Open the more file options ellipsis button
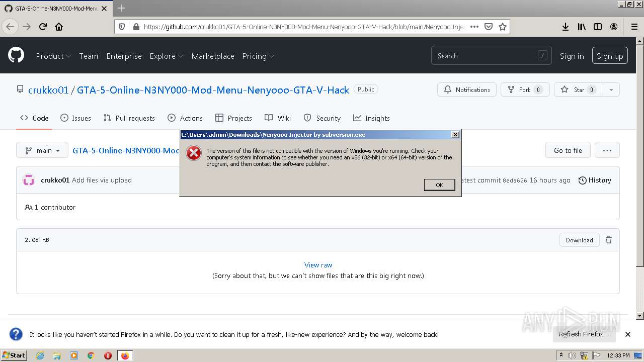Image resolution: width=644 pixels, height=362 pixels. pyautogui.click(x=607, y=150)
